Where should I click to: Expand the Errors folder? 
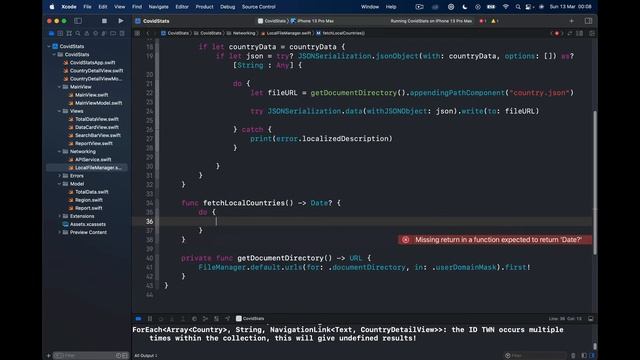coord(59,176)
